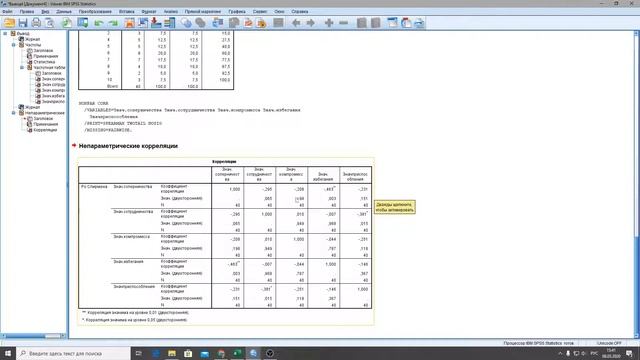Open Task View on the taskbar
The image size is (640, 360).
click(139, 353)
